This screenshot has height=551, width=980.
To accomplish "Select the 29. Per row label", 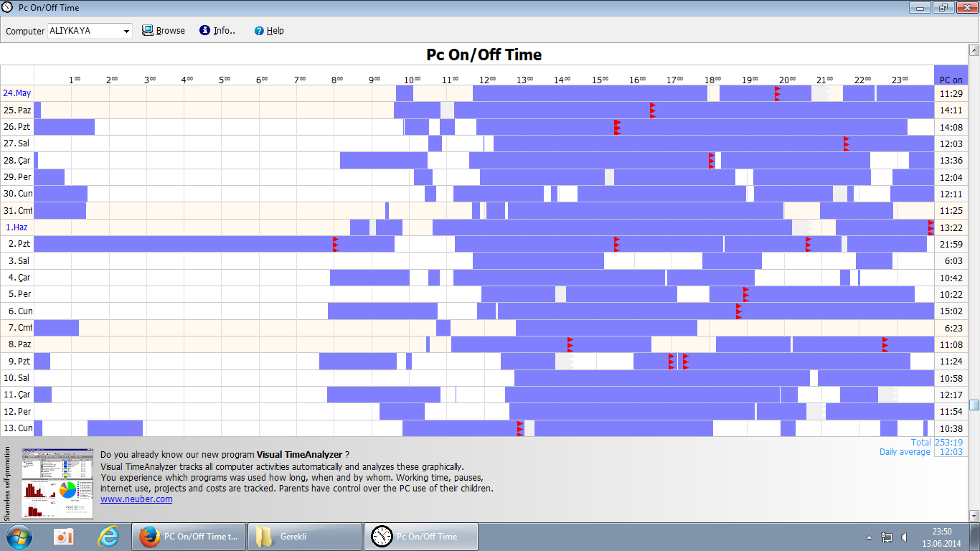I will click(x=17, y=177).
